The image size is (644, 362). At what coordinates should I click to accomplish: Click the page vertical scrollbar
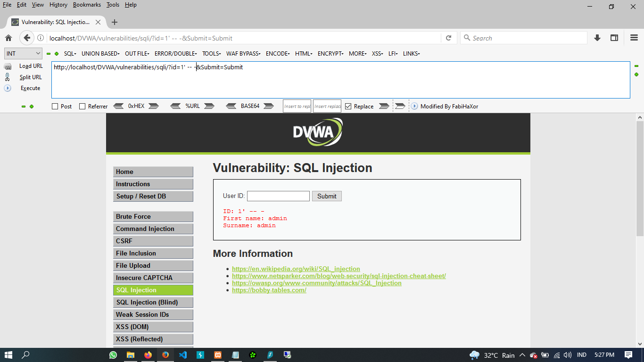coord(640,178)
